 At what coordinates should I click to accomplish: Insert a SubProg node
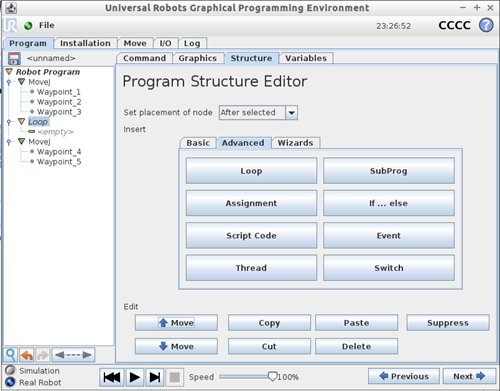point(389,171)
